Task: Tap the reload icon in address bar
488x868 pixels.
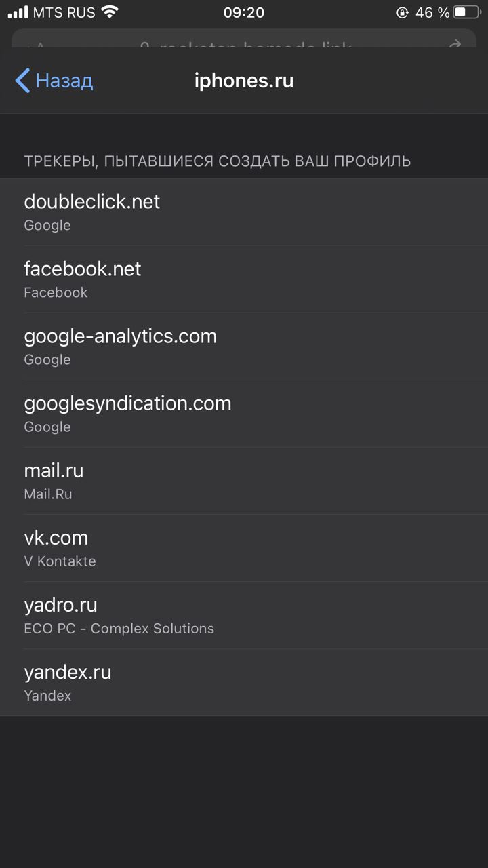Action: pos(455,44)
